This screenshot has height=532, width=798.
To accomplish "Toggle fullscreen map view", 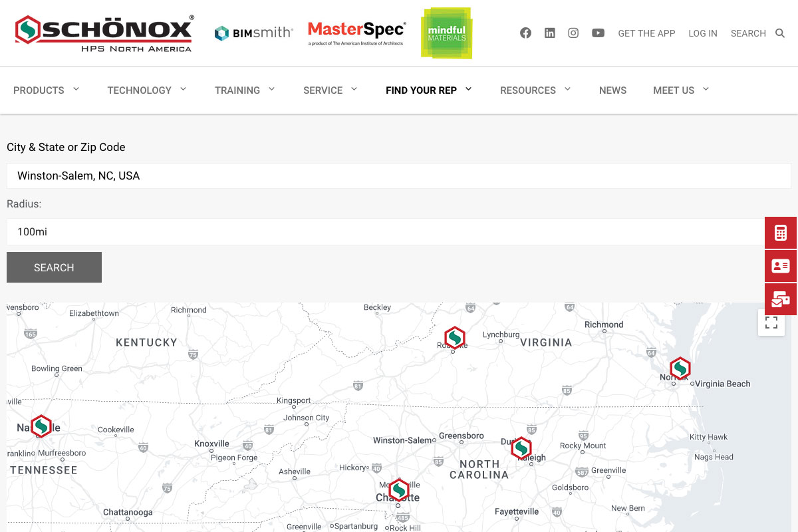I will click(771, 323).
